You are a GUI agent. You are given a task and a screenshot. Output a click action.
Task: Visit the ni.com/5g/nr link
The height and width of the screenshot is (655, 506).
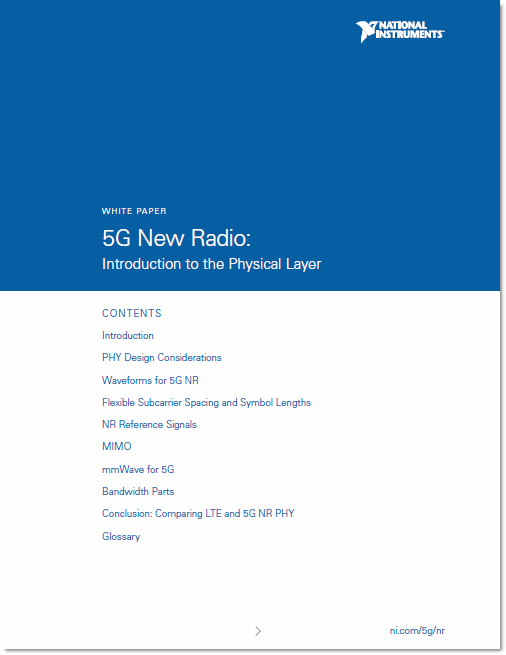[417, 631]
